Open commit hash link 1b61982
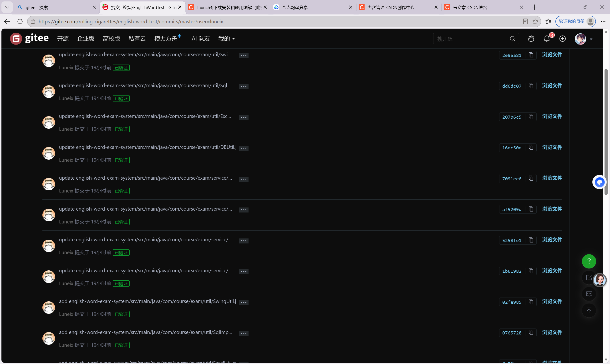Viewport: 610px width, 364px height. tap(512, 271)
